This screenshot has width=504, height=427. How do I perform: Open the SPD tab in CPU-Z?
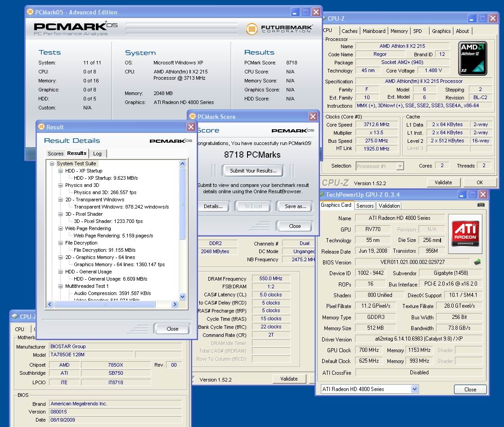coord(418,31)
